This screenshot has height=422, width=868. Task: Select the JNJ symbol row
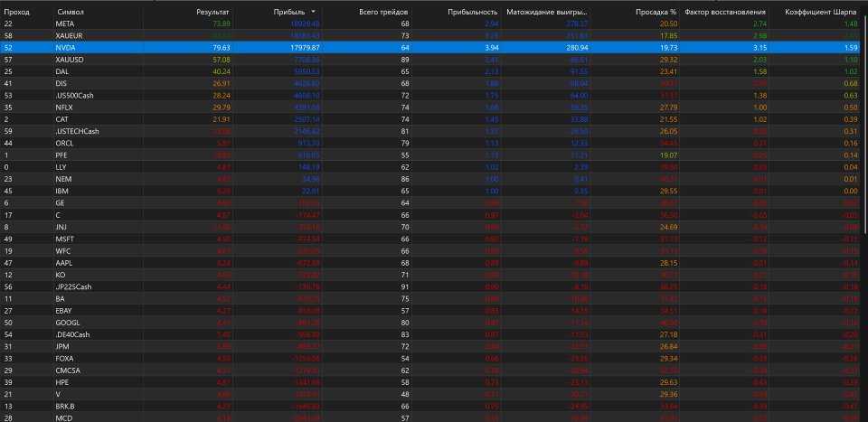click(430, 227)
